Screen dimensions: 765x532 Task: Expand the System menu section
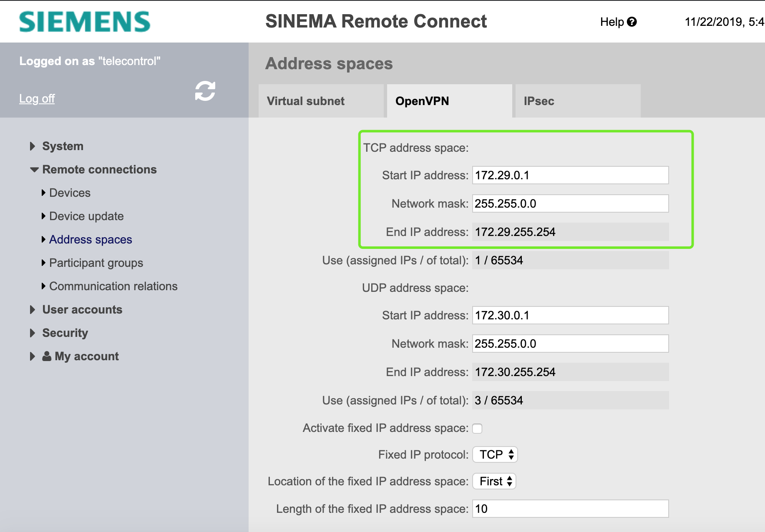[63, 146]
